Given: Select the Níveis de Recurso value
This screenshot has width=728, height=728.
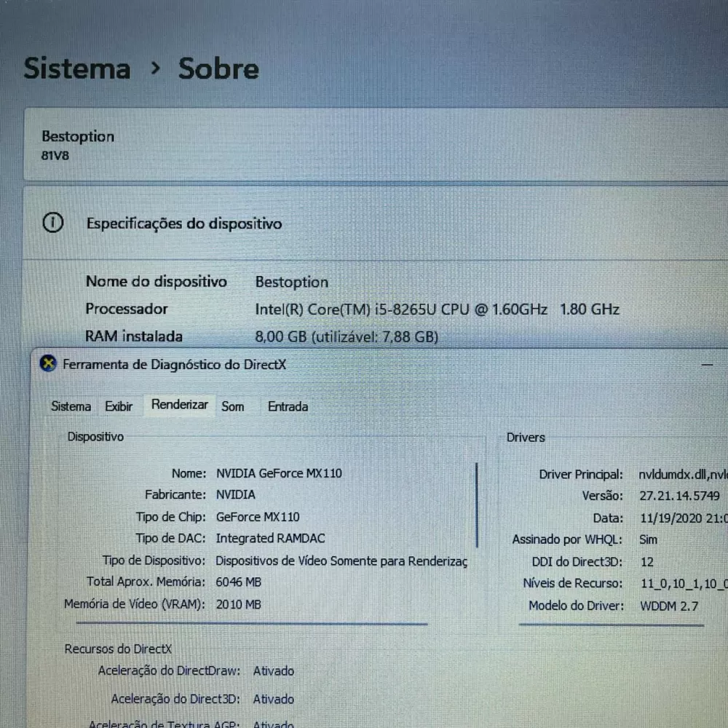Looking at the screenshot, I should pyautogui.click(x=684, y=584).
